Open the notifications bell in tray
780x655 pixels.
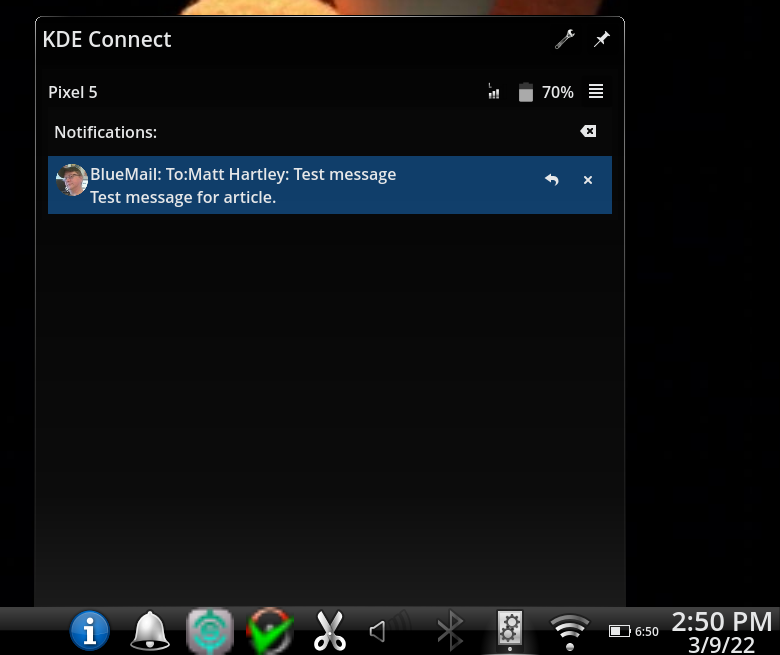(x=150, y=631)
